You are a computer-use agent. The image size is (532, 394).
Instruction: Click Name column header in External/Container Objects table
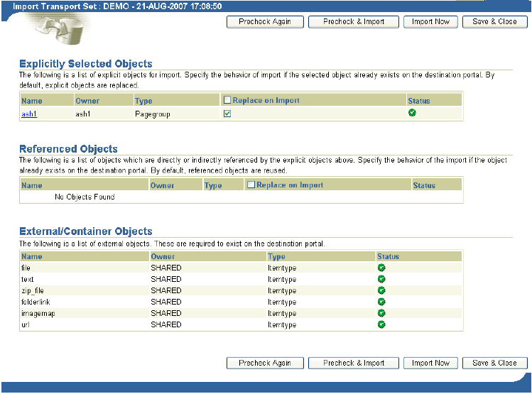click(31, 256)
